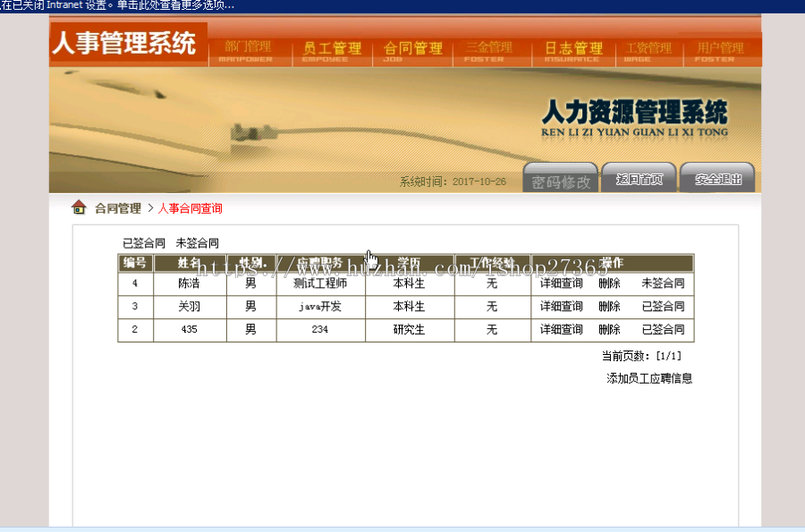Click 人事合同查询 breadcrumb text
Viewport: 805px width, 532px height.
coord(190,208)
